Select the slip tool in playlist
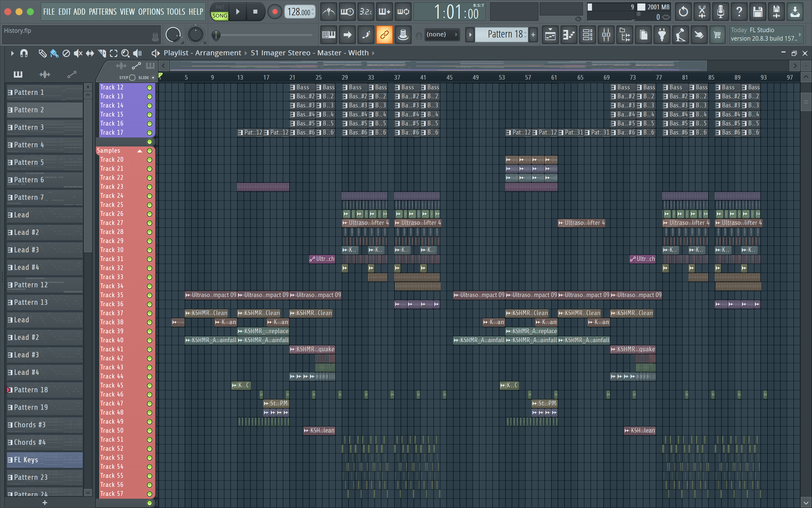Screen dimensions: 812x508 tap(90, 53)
